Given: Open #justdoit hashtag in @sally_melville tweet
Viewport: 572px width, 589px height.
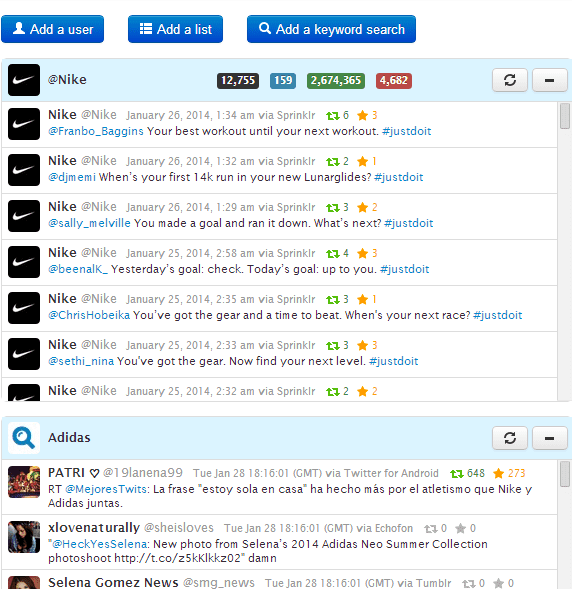Looking at the screenshot, I should (x=409, y=223).
